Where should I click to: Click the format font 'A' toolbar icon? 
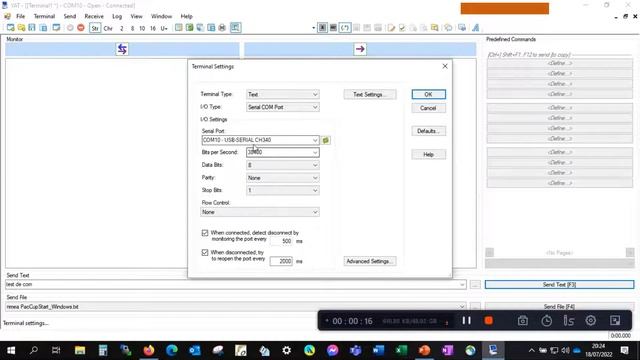[x=476, y=28]
